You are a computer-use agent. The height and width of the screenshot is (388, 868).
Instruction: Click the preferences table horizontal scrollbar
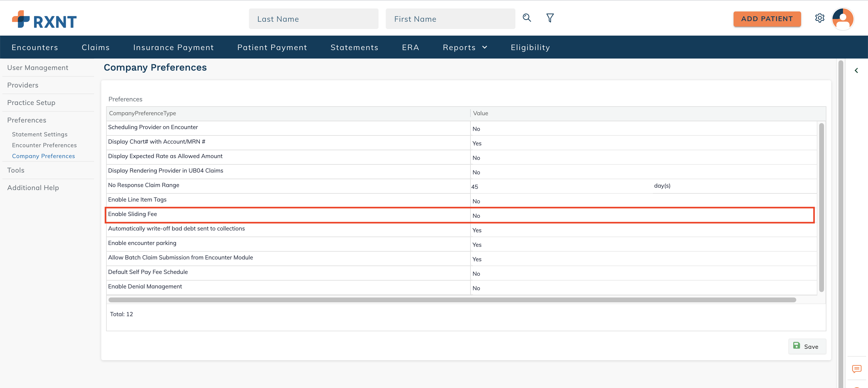point(452,300)
